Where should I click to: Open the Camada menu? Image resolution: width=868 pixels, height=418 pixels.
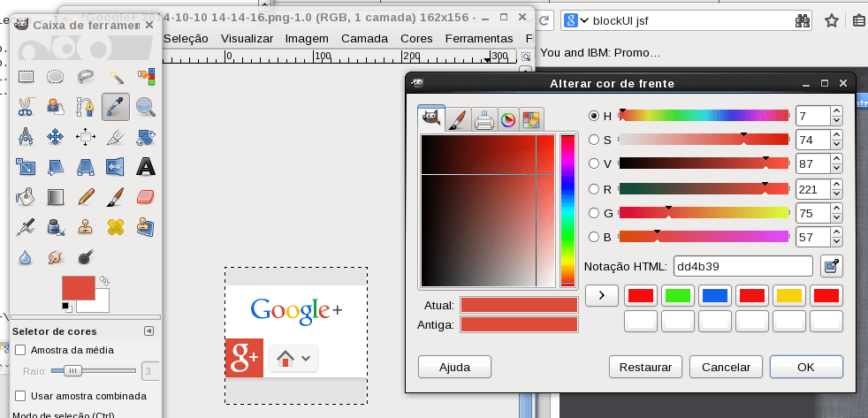tap(364, 39)
